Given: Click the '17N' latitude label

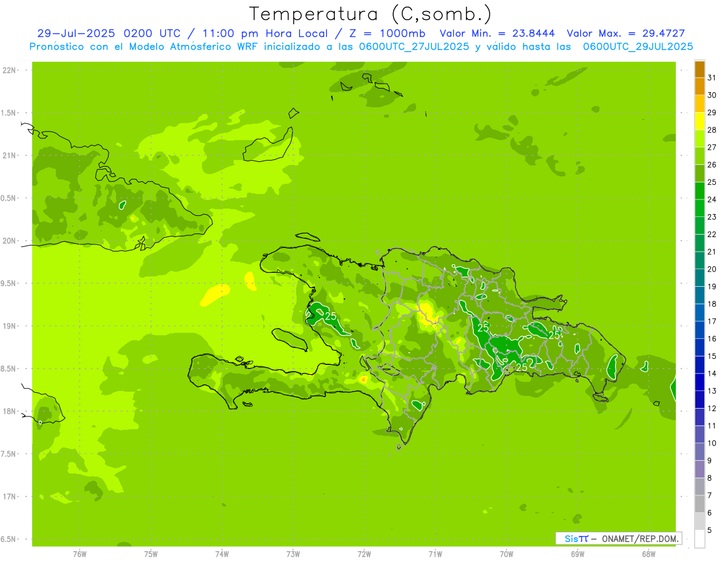Looking at the screenshot, I should pyautogui.click(x=10, y=497).
